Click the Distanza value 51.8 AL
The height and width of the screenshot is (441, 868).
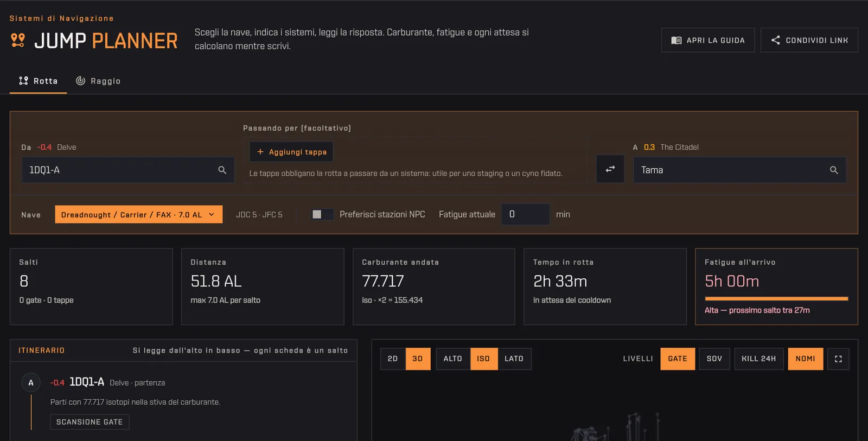pos(216,281)
